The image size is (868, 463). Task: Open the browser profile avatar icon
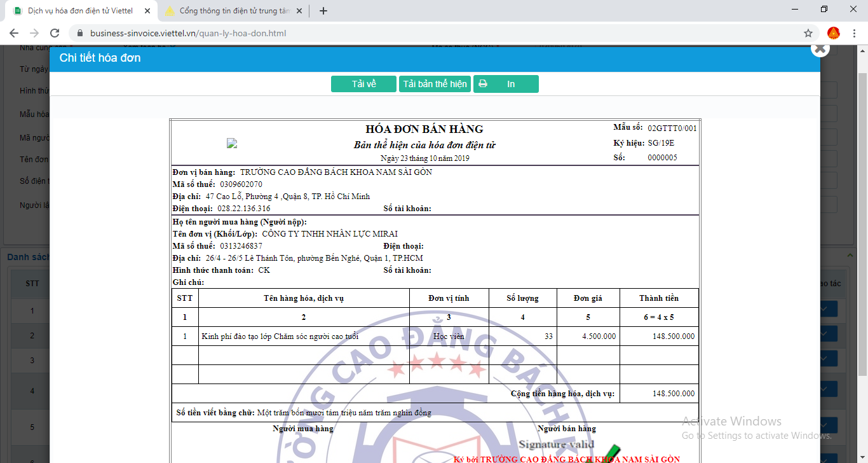click(833, 33)
